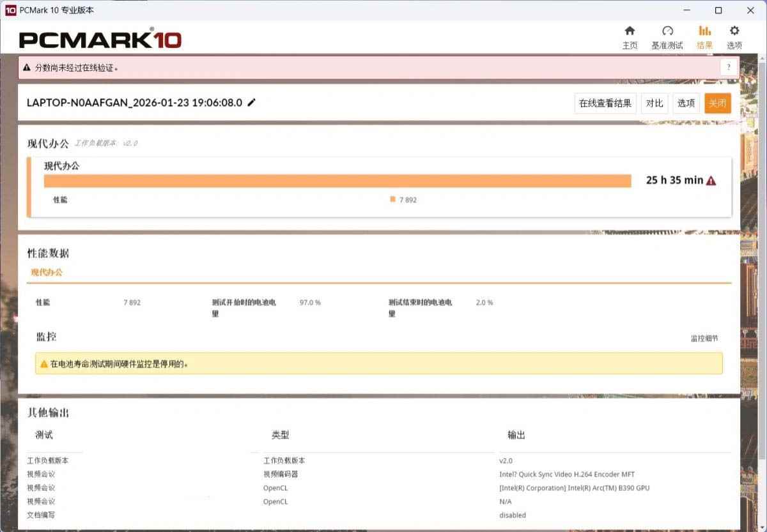The width and height of the screenshot is (767, 532).
Task: Click warning triangle beside 25 h 35 min
Action: click(x=711, y=181)
